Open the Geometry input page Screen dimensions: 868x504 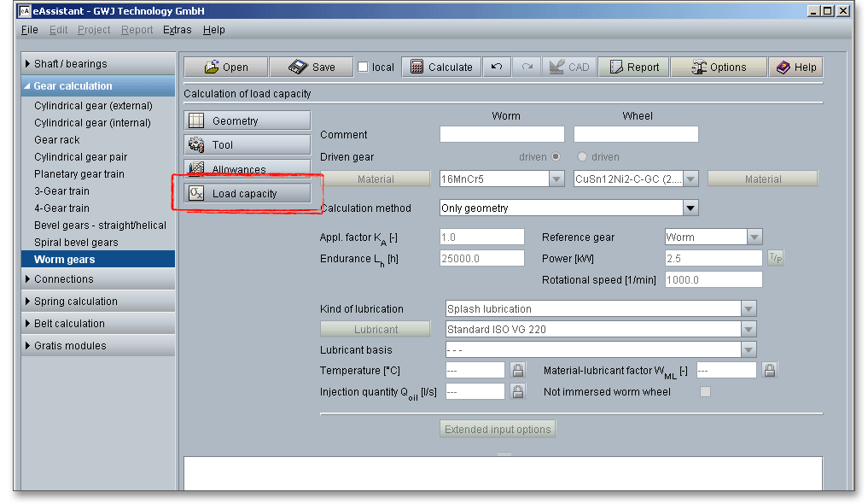tap(248, 121)
